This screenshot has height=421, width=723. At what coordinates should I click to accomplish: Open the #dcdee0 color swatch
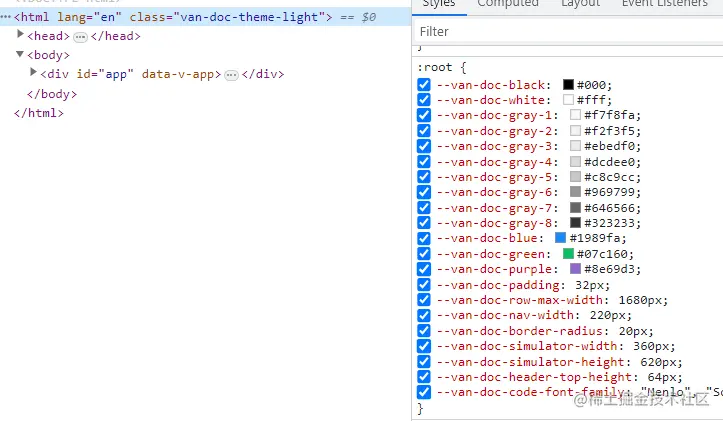tap(575, 161)
